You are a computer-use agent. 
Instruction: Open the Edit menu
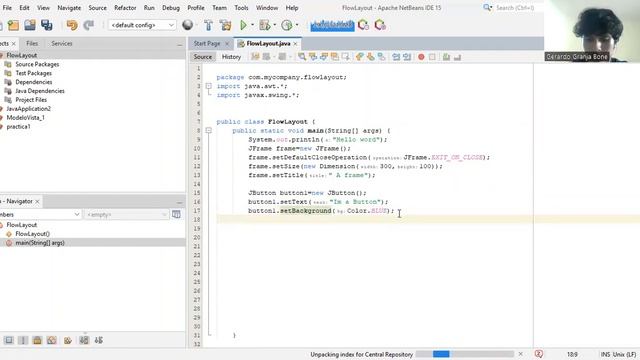click(x=24, y=8)
